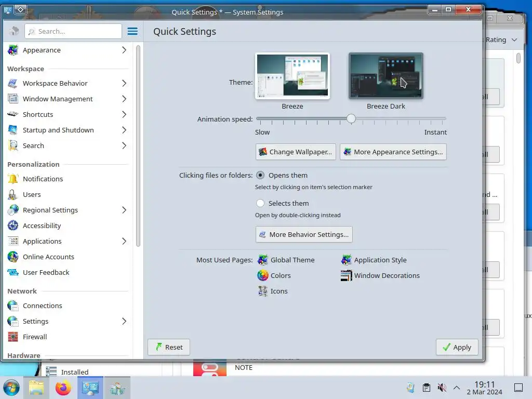Open the hamburger menu next to search
Image resolution: width=532 pixels, height=399 pixels.
tap(132, 31)
